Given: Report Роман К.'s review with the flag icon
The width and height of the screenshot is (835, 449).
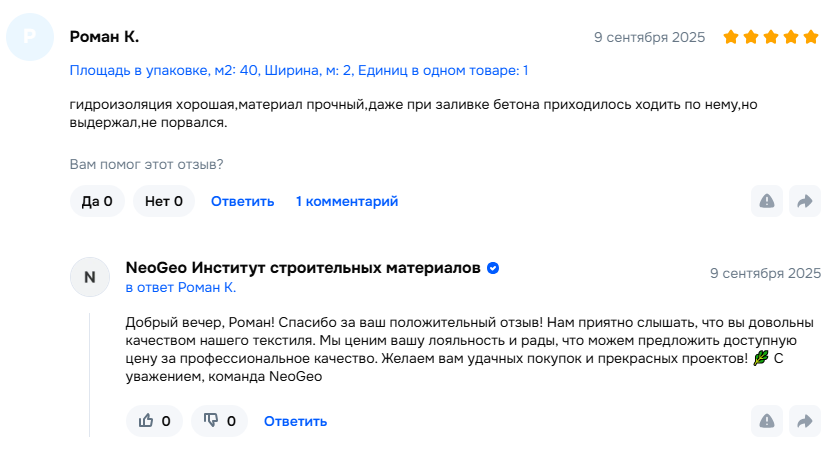Looking at the screenshot, I should (x=767, y=201).
